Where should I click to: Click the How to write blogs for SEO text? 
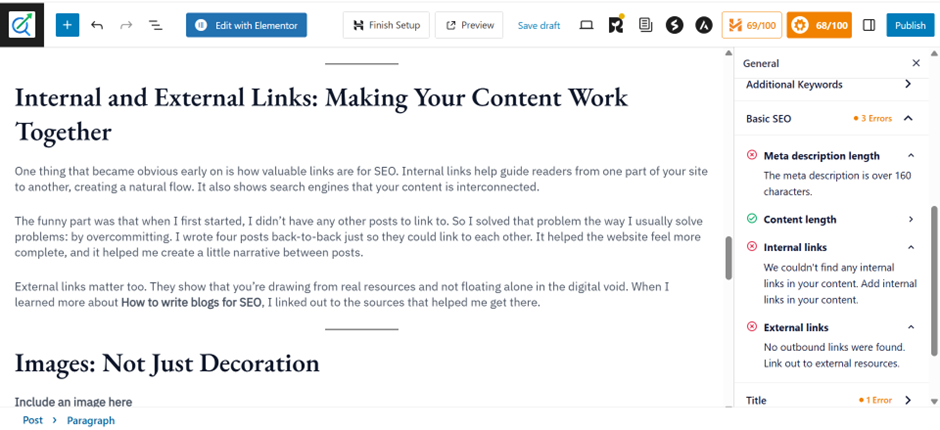click(192, 303)
